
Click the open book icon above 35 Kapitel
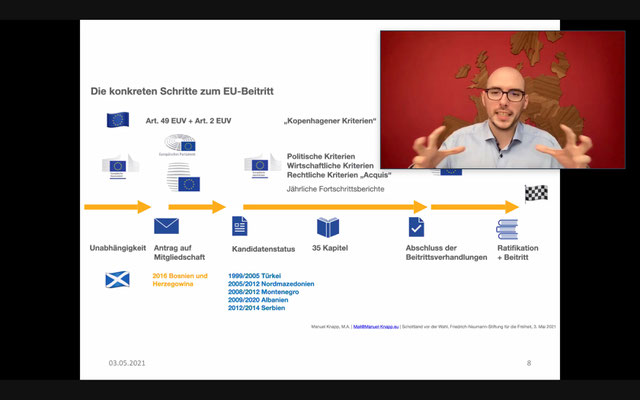(328, 227)
